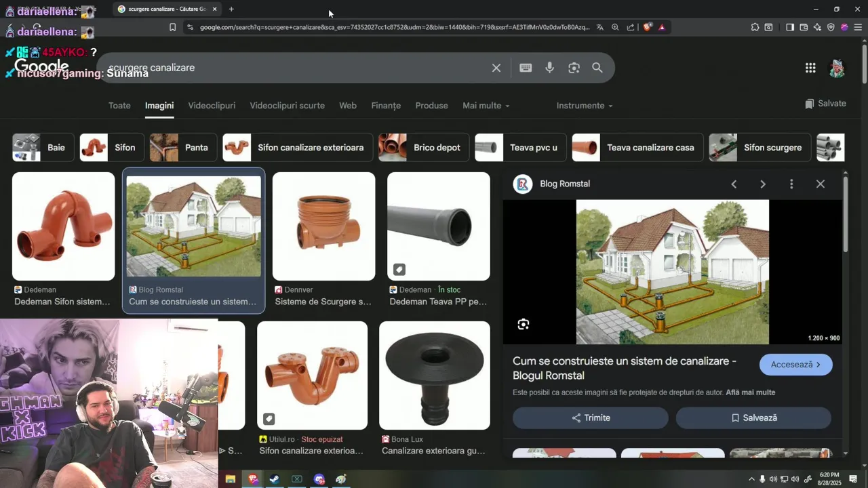Click the Accesează button

(796, 365)
